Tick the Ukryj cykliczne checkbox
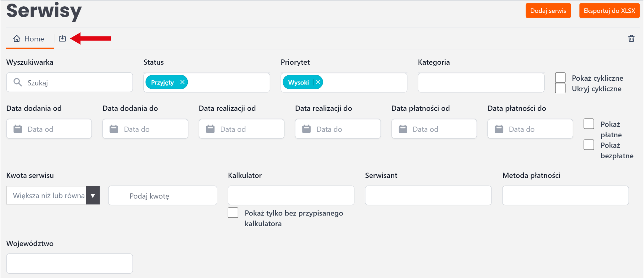The width and height of the screenshot is (644, 278). (x=560, y=88)
